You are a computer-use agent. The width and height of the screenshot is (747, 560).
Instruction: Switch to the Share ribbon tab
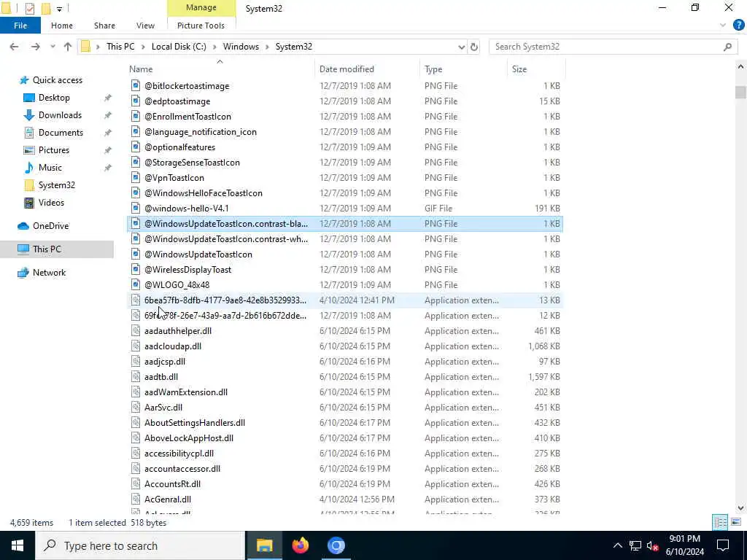coord(104,26)
